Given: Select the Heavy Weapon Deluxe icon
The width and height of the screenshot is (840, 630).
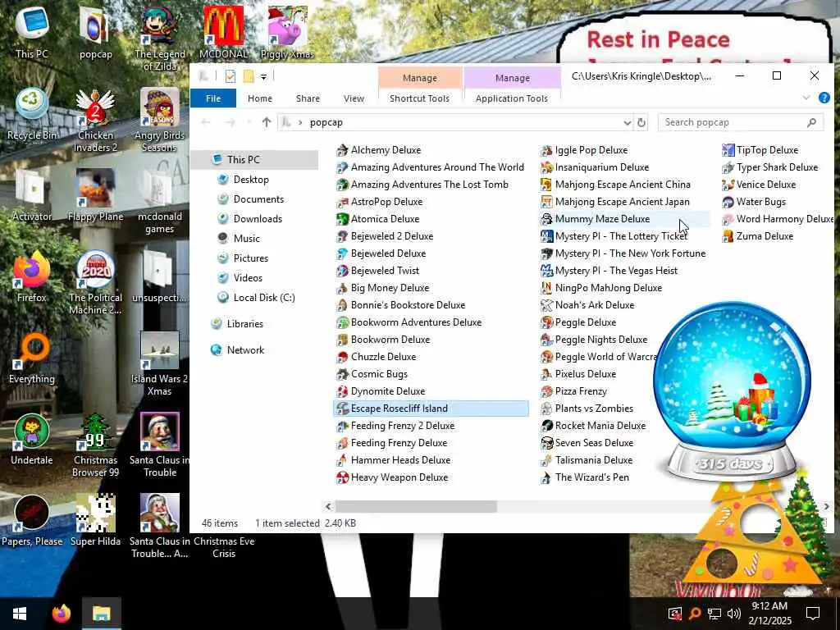Looking at the screenshot, I should click(342, 477).
